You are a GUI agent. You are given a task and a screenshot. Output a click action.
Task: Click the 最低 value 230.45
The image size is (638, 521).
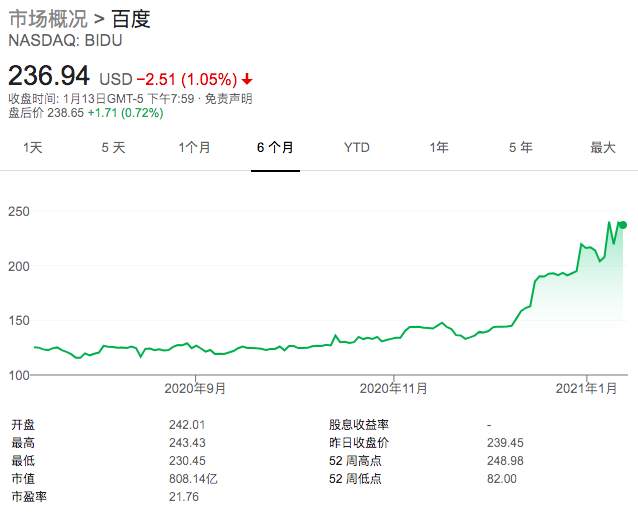tap(187, 461)
